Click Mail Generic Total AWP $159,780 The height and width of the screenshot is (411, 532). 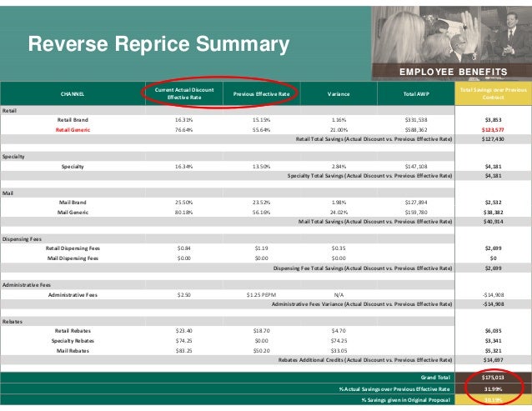[416, 213]
